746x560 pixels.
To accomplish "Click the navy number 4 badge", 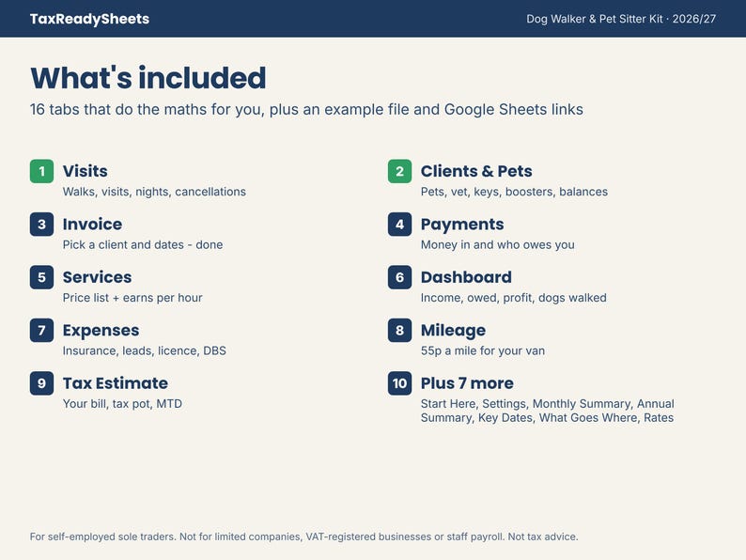I will [399, 225].
